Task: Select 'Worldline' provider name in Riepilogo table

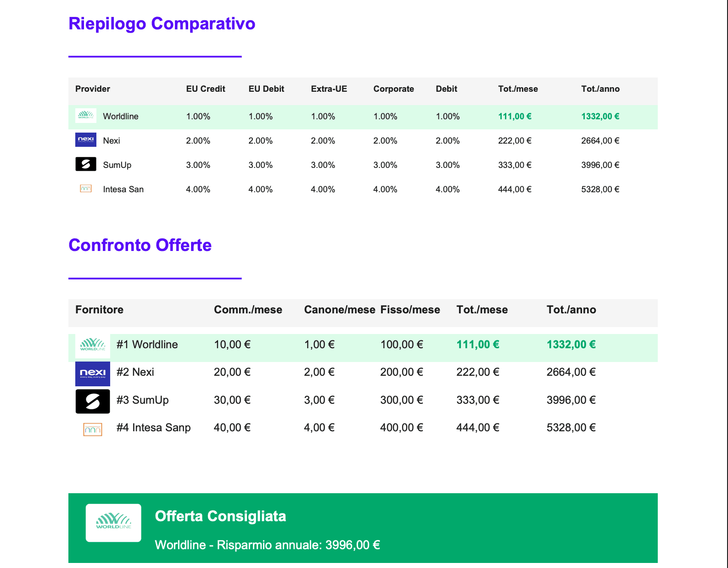Action: pyautogui.click(x=121, y=117)
